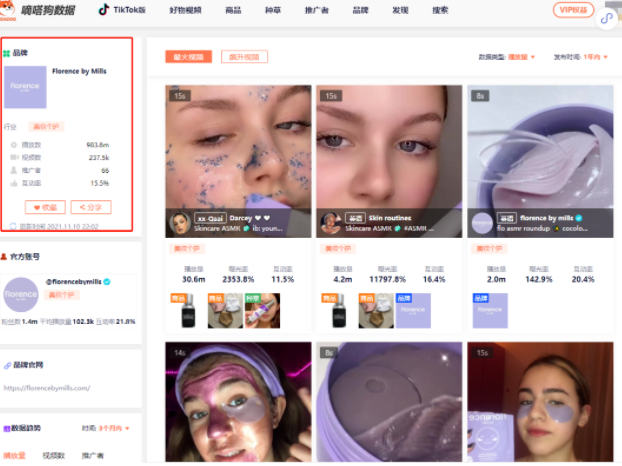Select the 最火视频 tab
Image resolution: width=622 pixels, height=466 pixels.
click(x=188, y=57)
